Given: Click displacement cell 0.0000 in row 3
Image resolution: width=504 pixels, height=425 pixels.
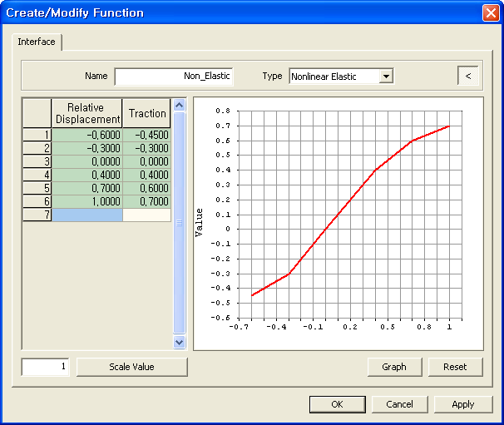Looking at the screenshot, I should click(x=86, y=161).
